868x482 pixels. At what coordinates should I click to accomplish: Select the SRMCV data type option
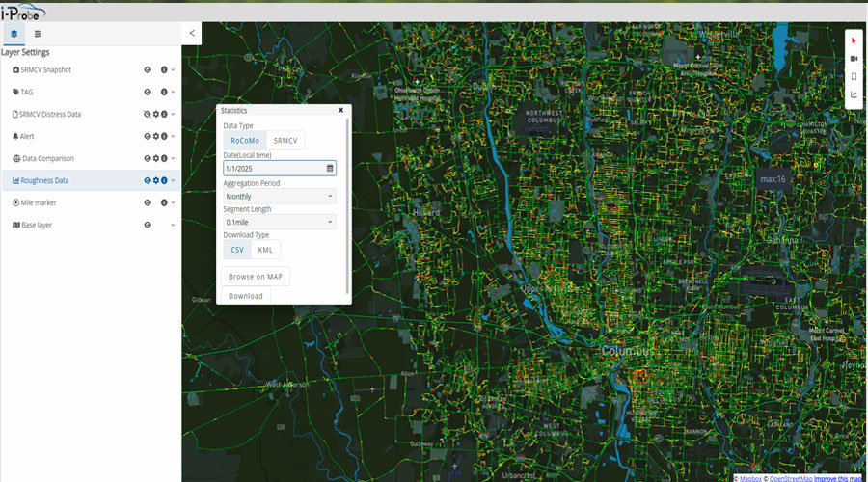pyautogui.click(x=285, y=141)
